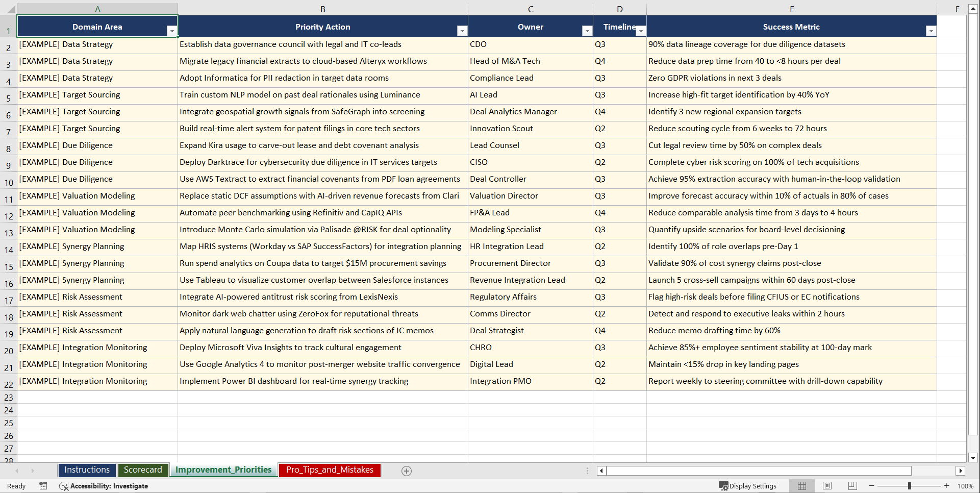Open the Owner column filter dropdown
The height and width of the screenshot is (493, 980).
point(587,31)
